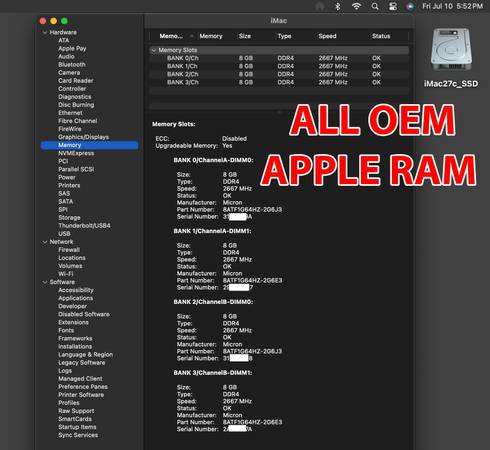Select Camera in the sidebar
490x450 pixels.
[x=69, y=72]
